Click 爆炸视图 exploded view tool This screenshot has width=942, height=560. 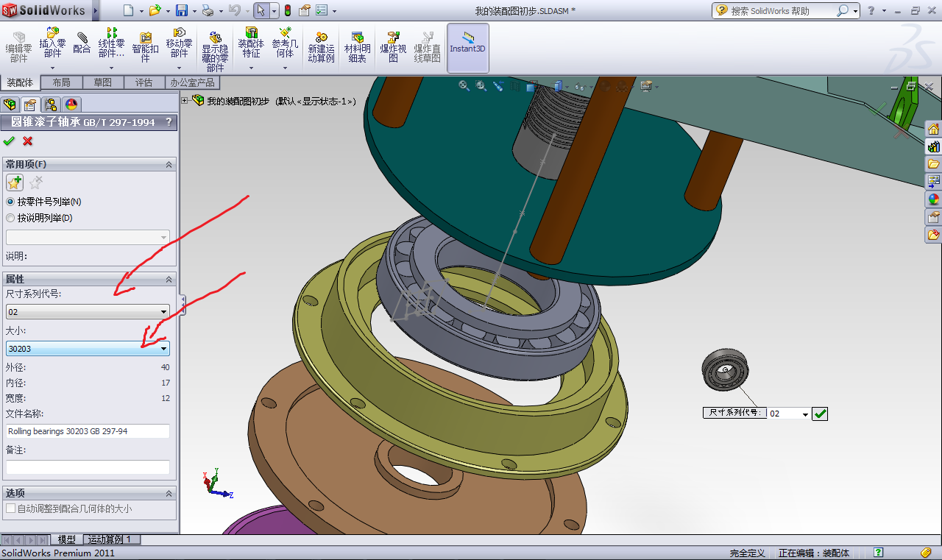(393, 47)
